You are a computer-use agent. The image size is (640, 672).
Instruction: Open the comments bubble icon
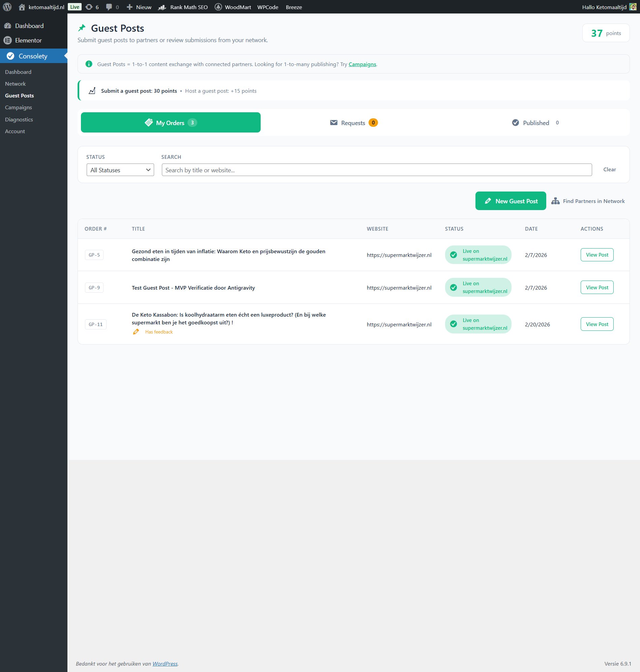pos(109,7)
